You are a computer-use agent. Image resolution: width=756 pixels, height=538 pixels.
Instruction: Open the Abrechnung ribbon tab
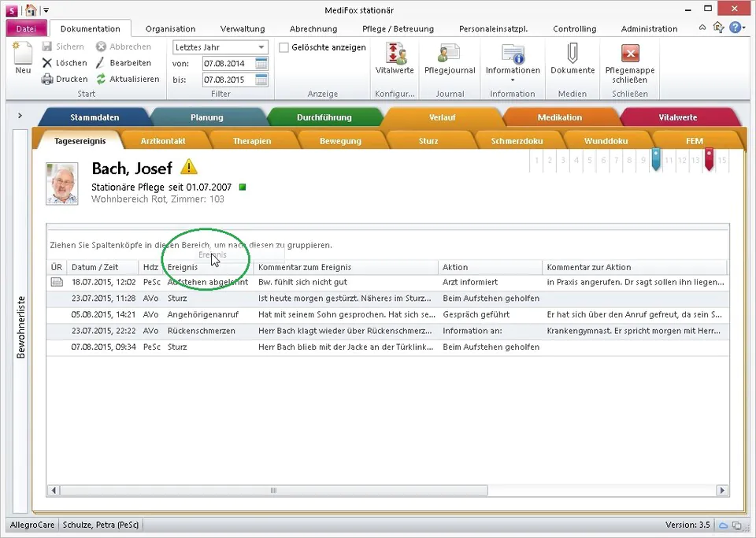[313, 29]
